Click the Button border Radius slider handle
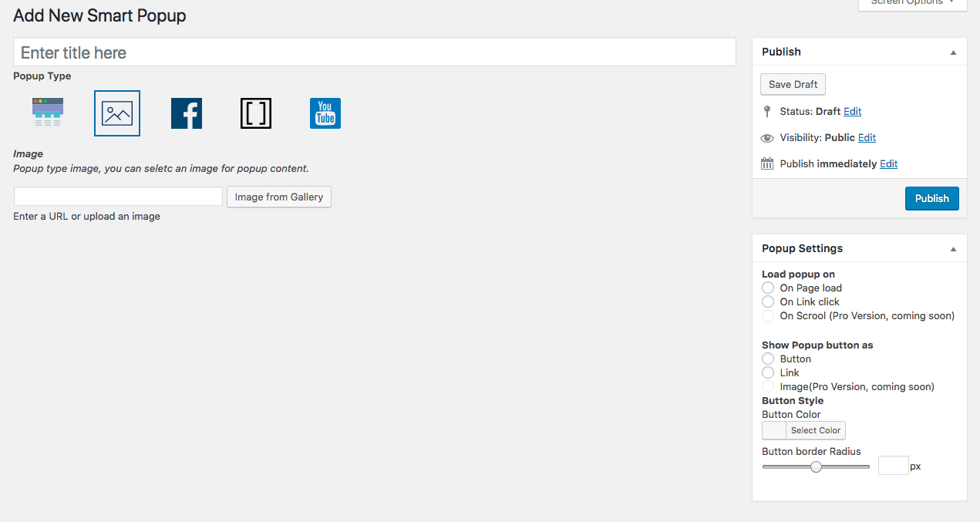The height and width of the screenshot is (522, 980). pyautogui.click(x=816, y=466)
